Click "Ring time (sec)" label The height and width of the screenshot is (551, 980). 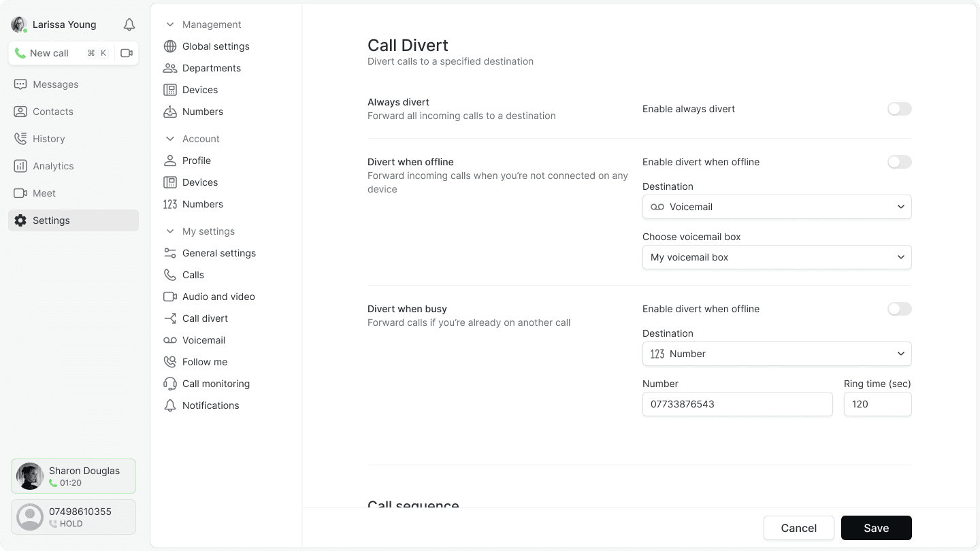pyautogui.click(x=877, y=384)
